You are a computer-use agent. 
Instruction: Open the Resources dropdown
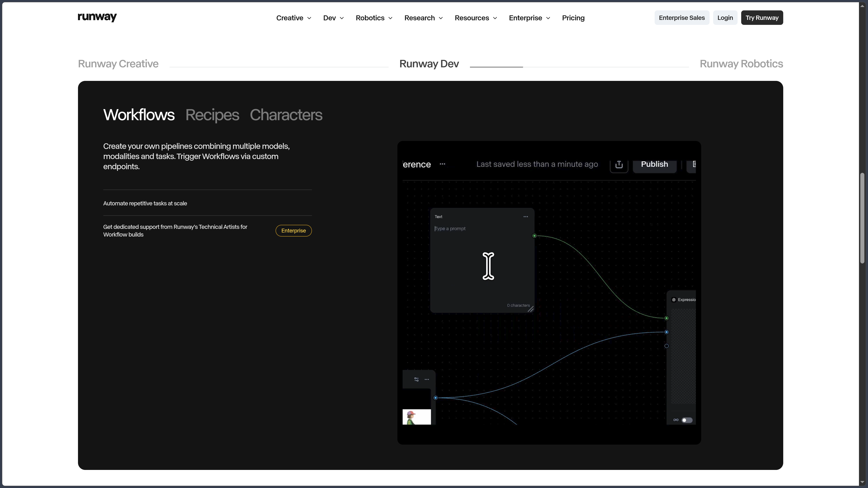(475, 18)
